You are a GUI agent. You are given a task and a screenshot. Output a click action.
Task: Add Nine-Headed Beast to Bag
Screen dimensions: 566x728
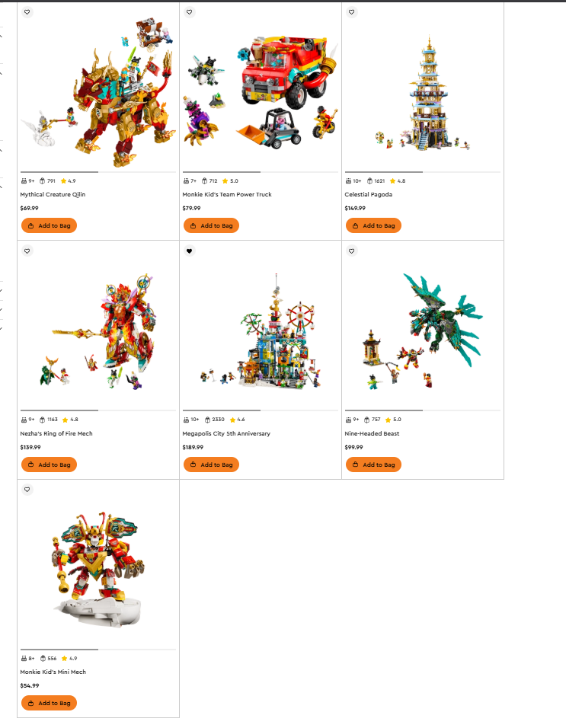click(373, 465)
